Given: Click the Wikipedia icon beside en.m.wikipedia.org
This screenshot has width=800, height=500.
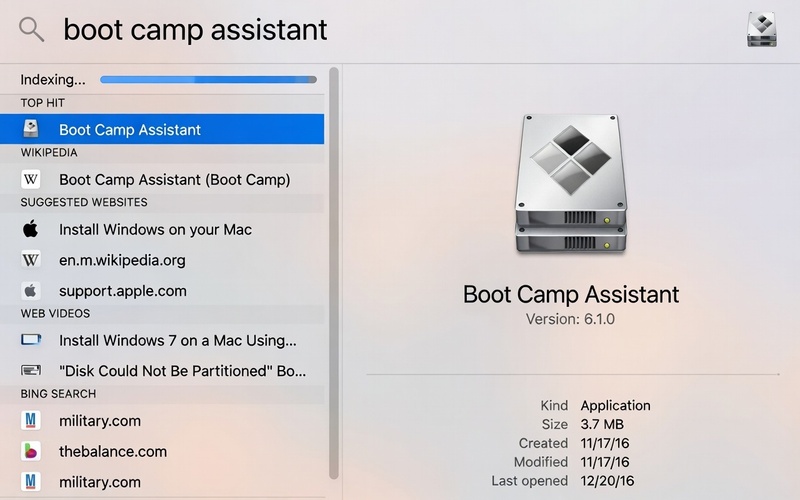Looking at the screenshot, I should click(31, 260).
